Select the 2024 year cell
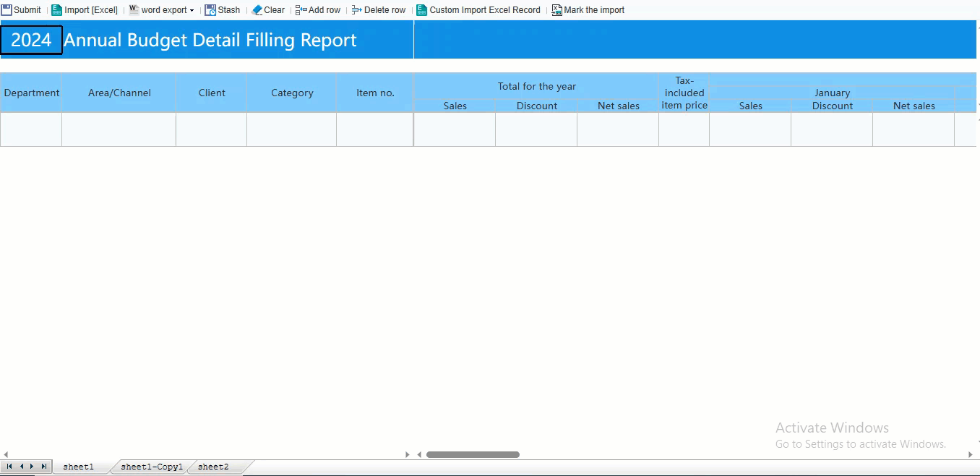This screenshot has height=476, width=980. (31, 40)
